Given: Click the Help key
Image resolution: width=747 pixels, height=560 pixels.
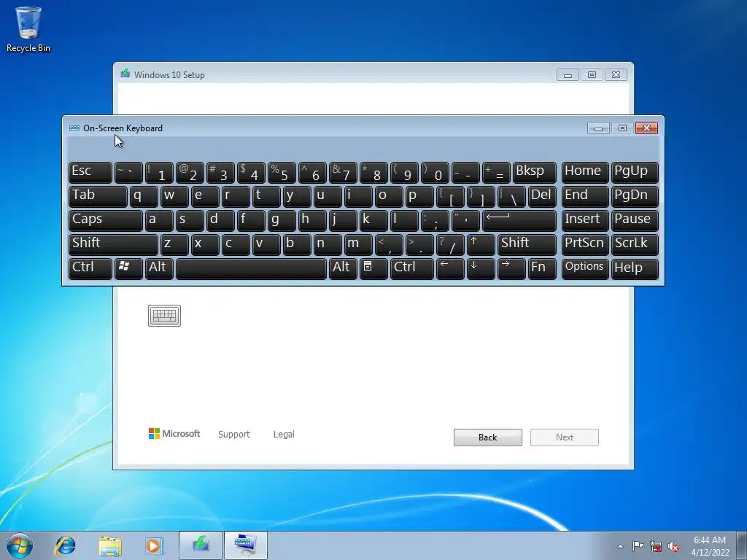Looking at the screenshot, I should point(635,268).
